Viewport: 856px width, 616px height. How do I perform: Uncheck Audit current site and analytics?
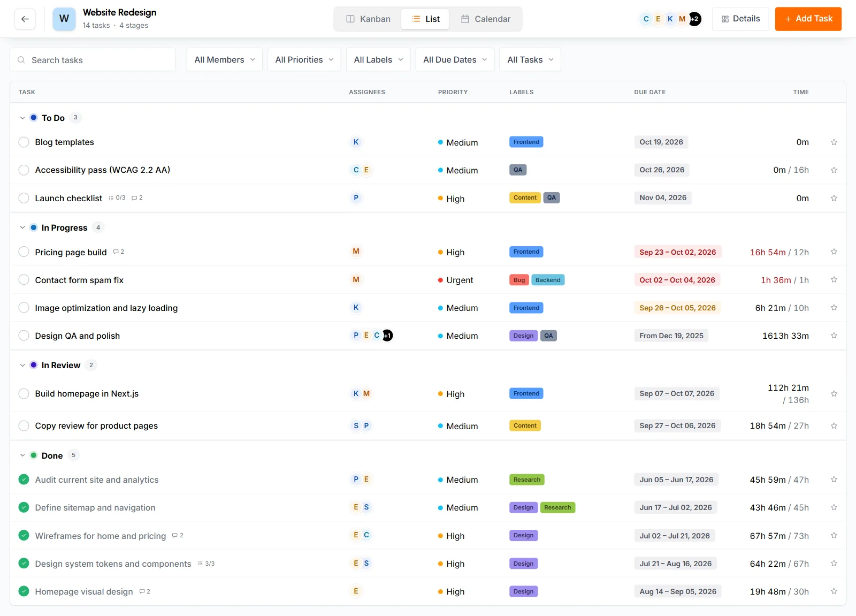24,480
